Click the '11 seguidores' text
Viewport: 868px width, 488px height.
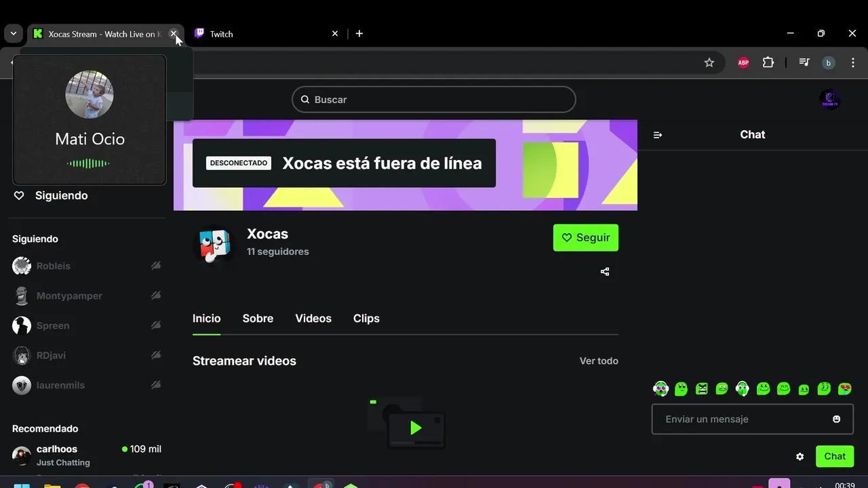click(278, 251)
